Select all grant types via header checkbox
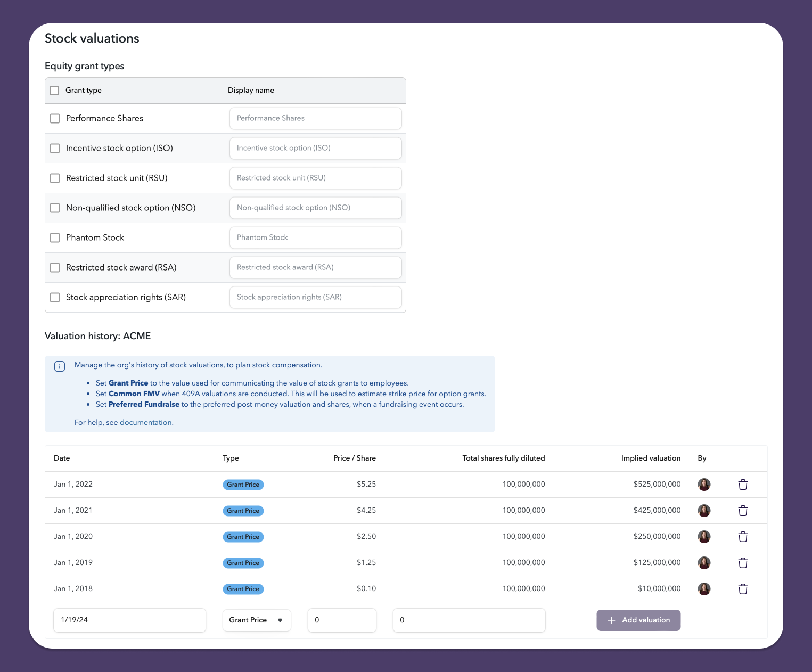Viewport: 812px width, 672px height. (54, 90)
